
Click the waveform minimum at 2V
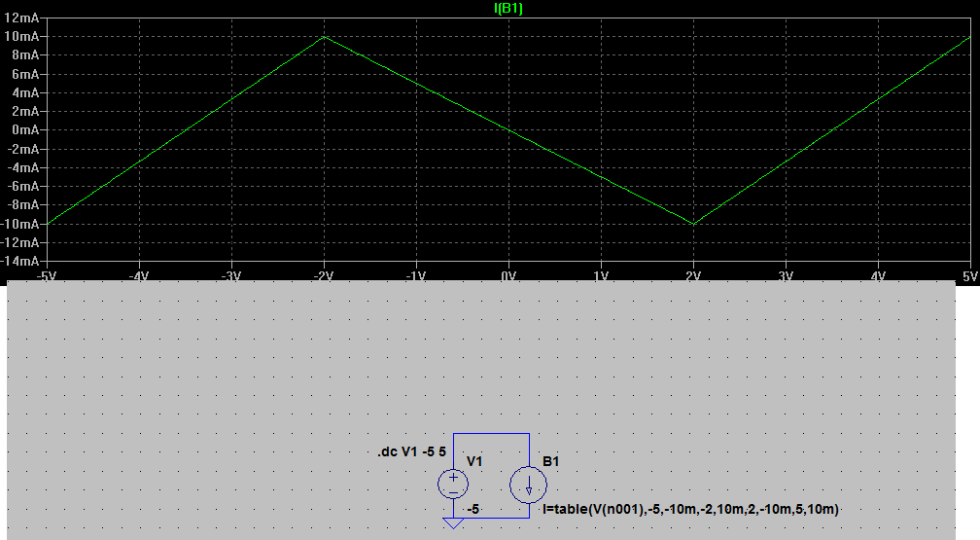[693, 224]
